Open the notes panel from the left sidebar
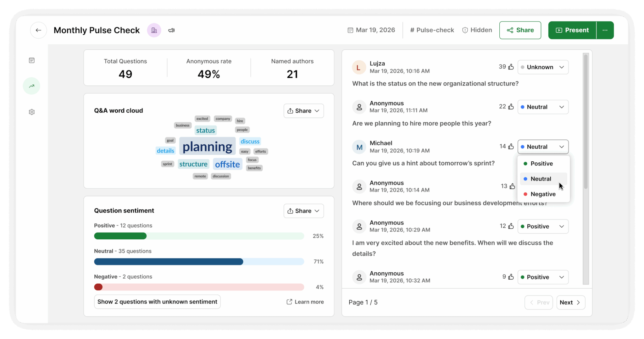This screenshot has width=644, height=339. 32,60
